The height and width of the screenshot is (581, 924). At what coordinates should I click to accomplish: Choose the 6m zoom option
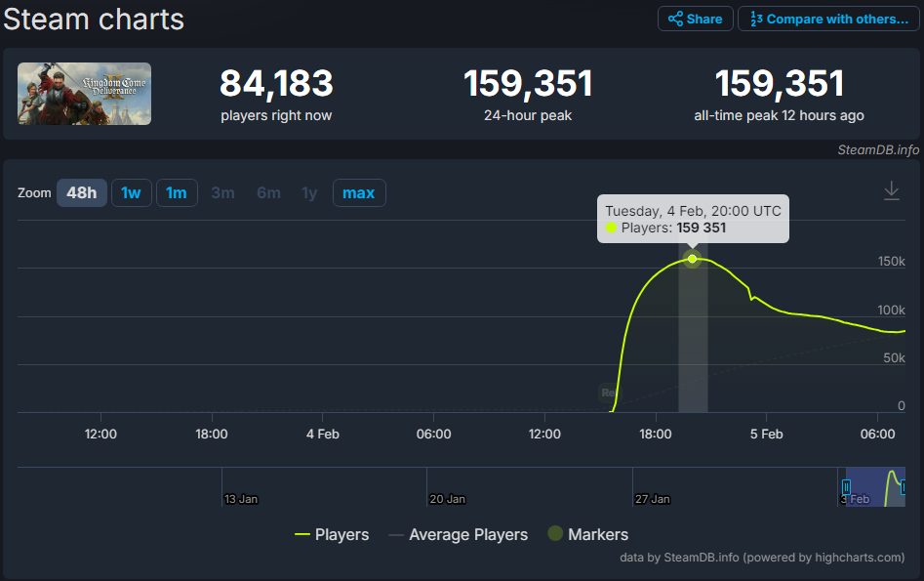(x=268, y=193)
